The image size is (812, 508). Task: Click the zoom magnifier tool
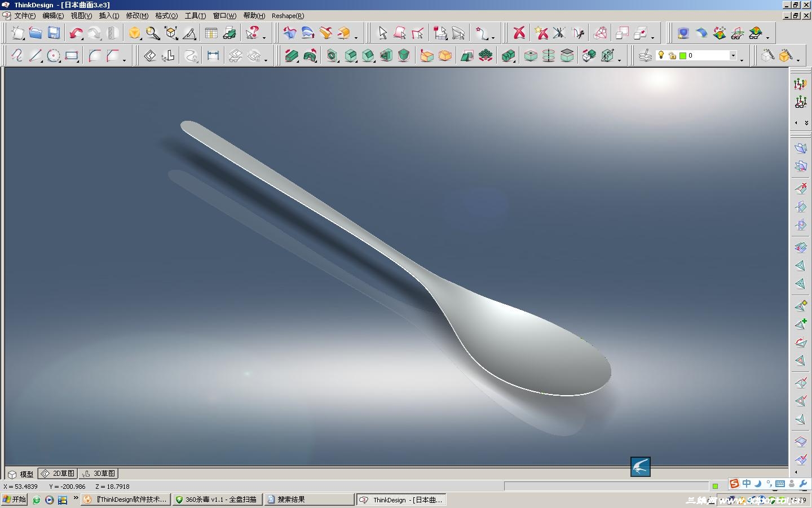tap(153, 33)
